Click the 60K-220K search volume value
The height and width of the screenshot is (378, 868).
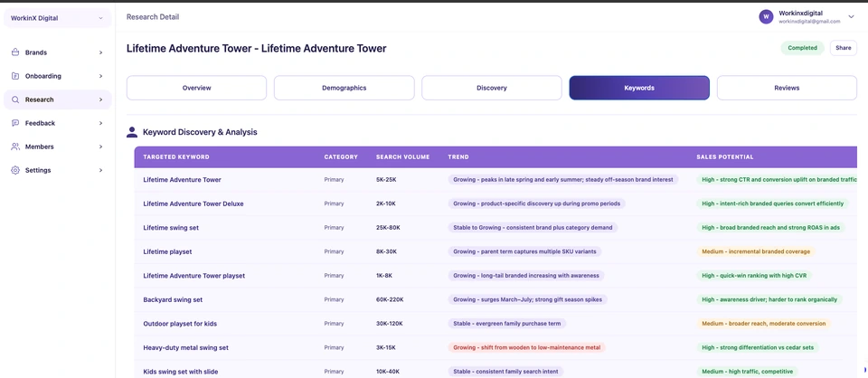coord(390,299)
